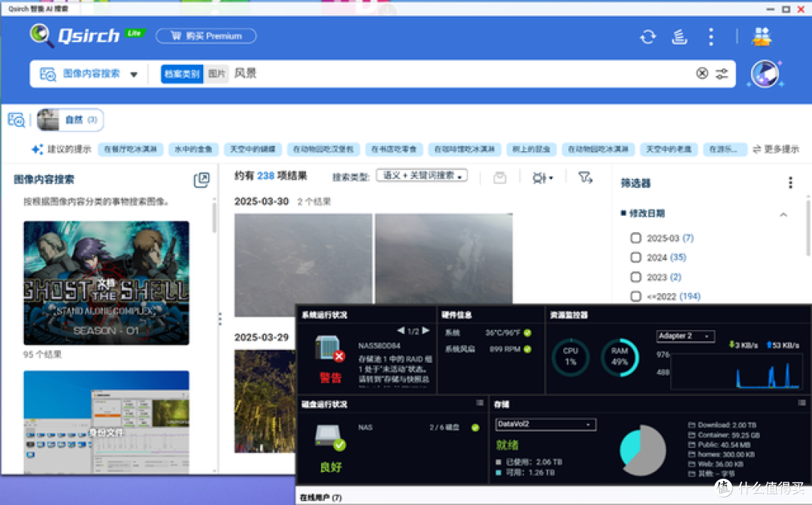This screenshot has height=505, width=812.
Task: Open Ghost in the Shell category thumbnail
Action: (x=106, y=283)
